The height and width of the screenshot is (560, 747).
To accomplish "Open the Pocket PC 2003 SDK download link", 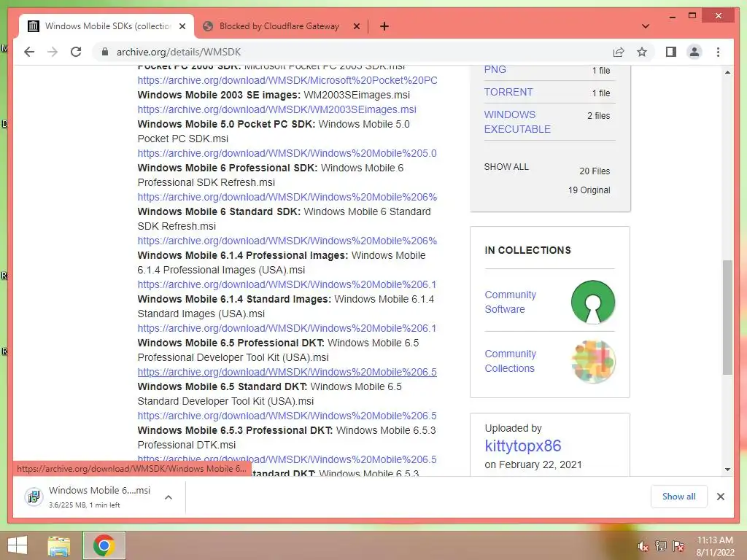I will tap(287, 80).
